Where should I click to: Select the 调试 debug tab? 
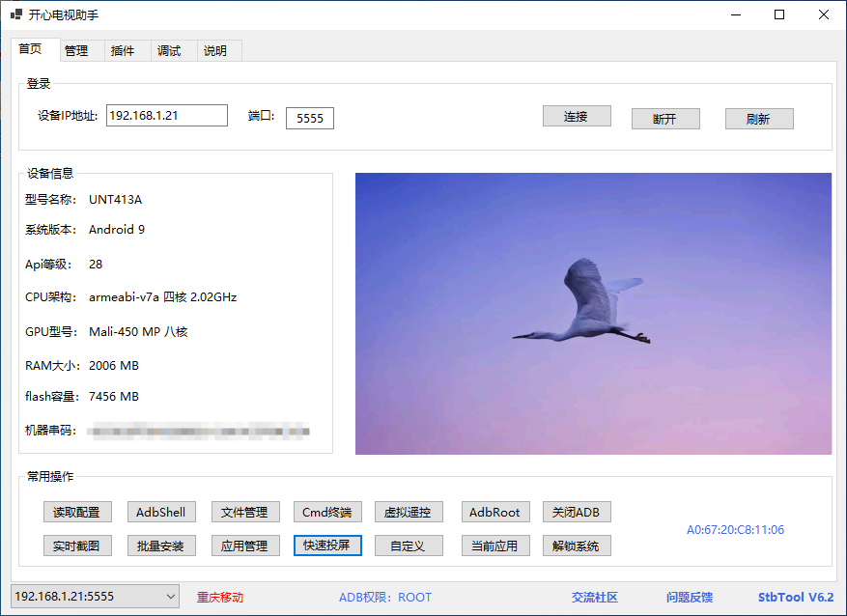tap(169, 51)
